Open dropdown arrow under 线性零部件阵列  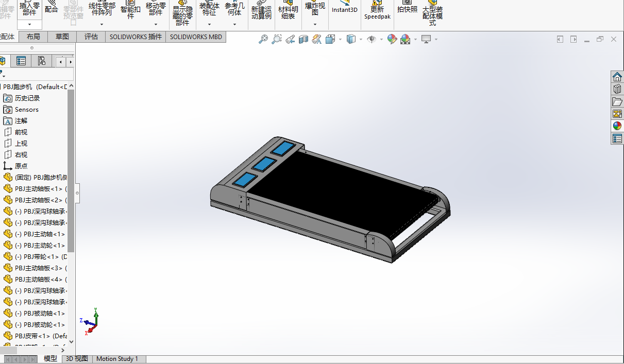(102, 24)
